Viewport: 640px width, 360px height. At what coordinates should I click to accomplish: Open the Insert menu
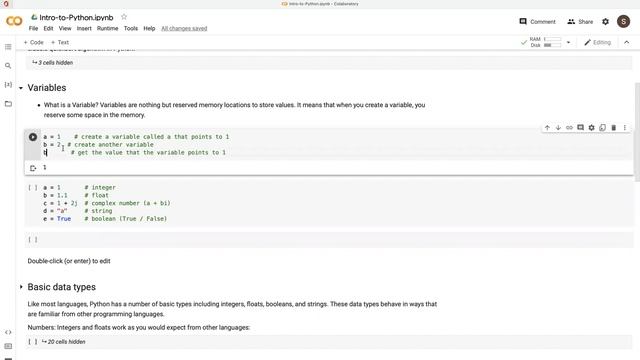(x=84, y=29)
